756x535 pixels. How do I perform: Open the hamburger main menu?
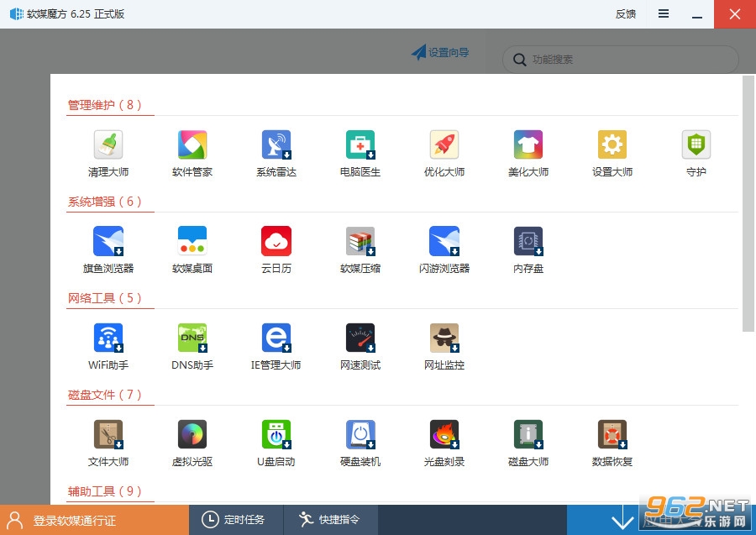[x=664, y=14]
